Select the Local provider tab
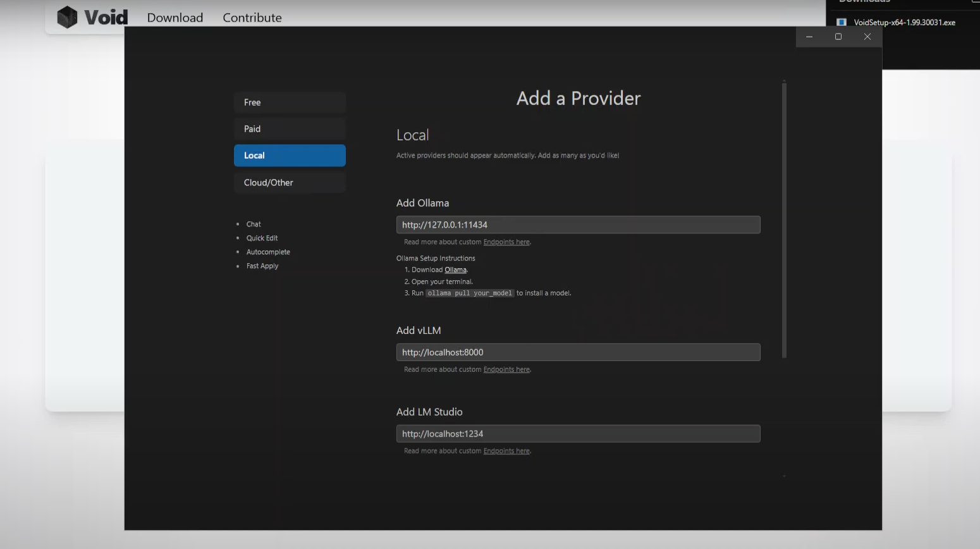 (290, 156)
